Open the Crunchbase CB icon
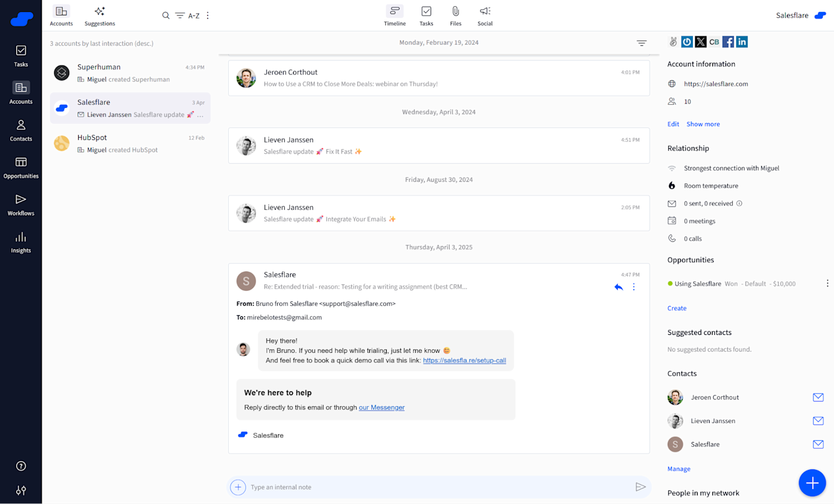 tap(714, 42)
